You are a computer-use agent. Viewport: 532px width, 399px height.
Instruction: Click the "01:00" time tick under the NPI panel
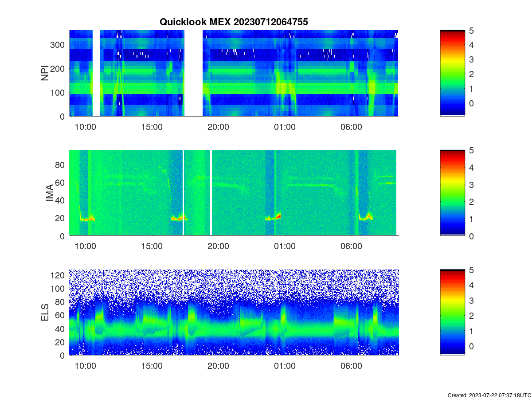click(x=285, y=127)
